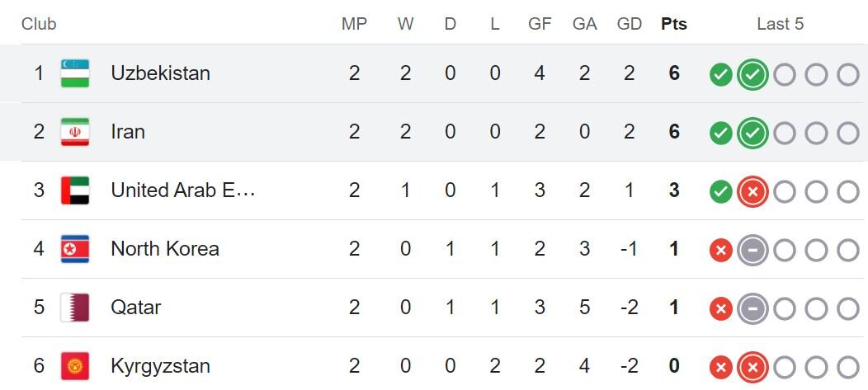Click the Last 5 column header

click(x=780, y=24)
